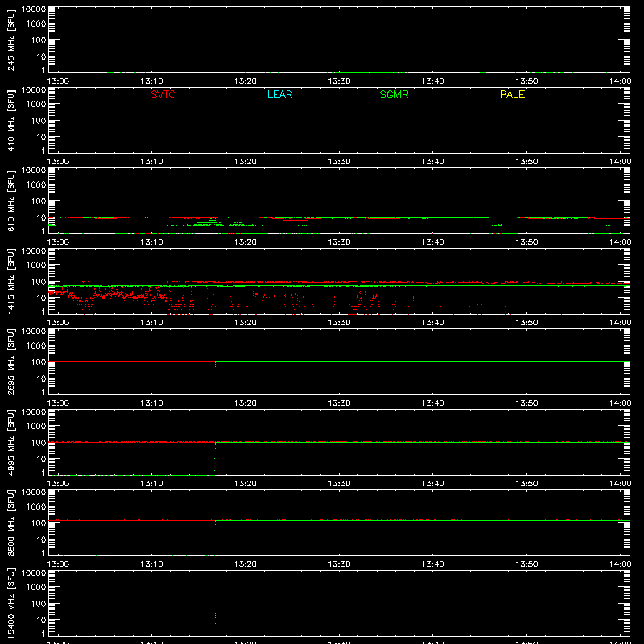Click the red SVTO legend label

tap(163, 94)
